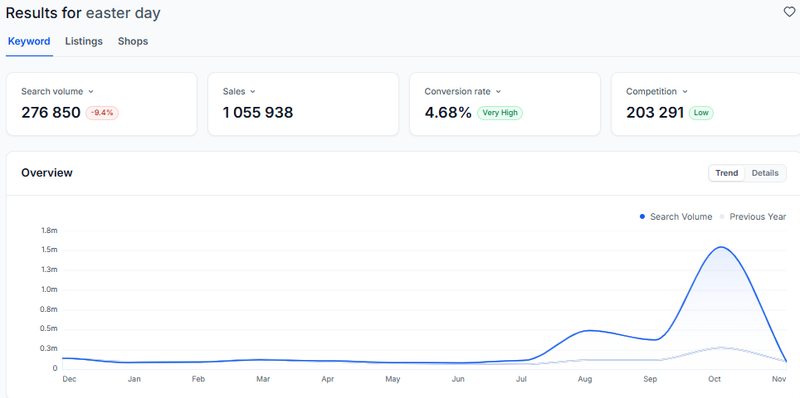The image size is (800, 398).
Task: Click the Dec label on the x-axis
Action: point(68,379)
